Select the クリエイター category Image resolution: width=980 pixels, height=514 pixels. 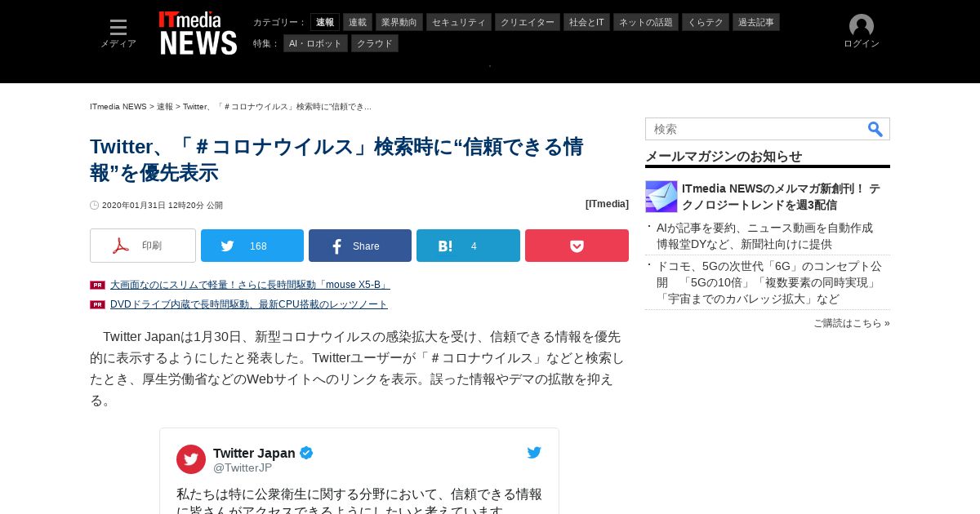(x=528, y=22)
